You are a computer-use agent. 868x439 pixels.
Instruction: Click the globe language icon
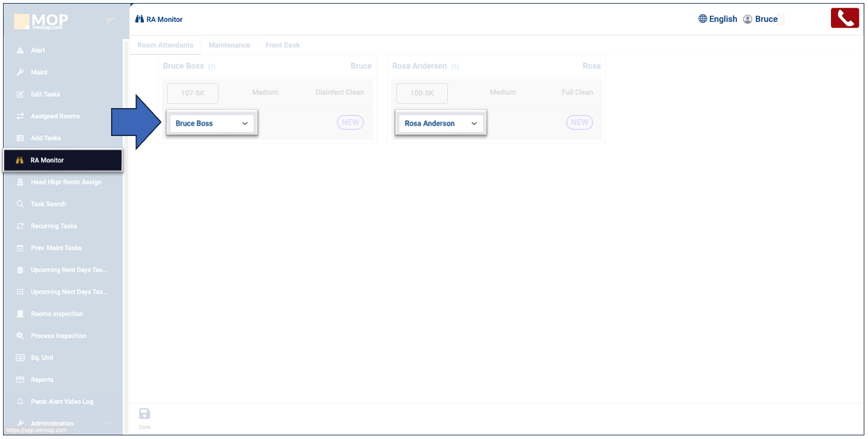pos(703,19)
